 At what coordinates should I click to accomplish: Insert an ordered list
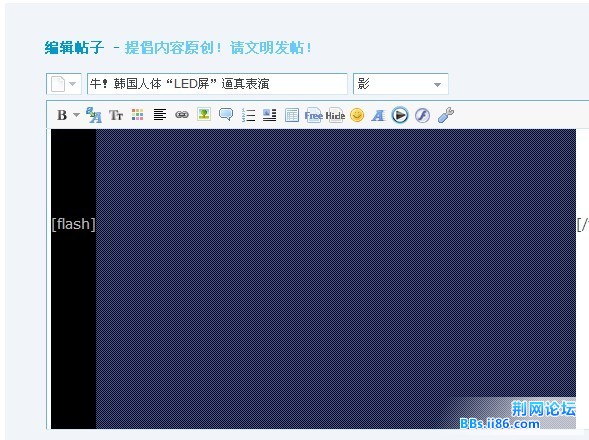pyautogui.click(x=248, y=115)
